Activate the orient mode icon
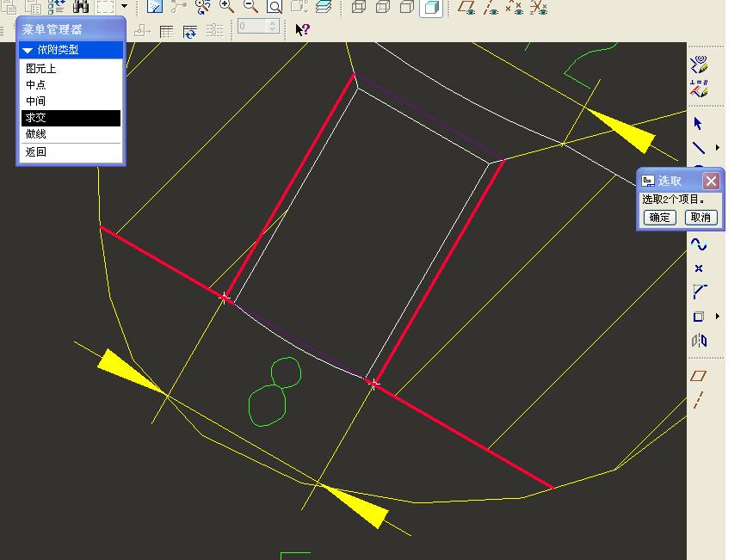Image resolution: width=753 pixels, height=560 pixels. coord(203,7)
